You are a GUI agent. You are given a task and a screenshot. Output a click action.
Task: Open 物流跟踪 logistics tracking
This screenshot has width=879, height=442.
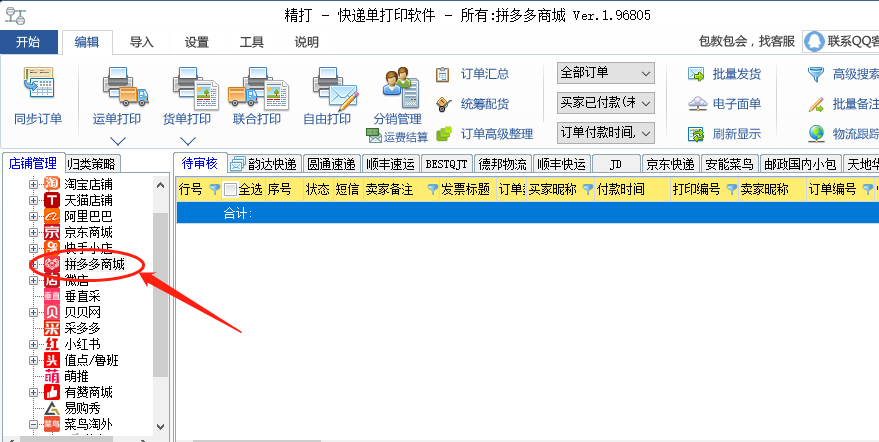(843, 134)
